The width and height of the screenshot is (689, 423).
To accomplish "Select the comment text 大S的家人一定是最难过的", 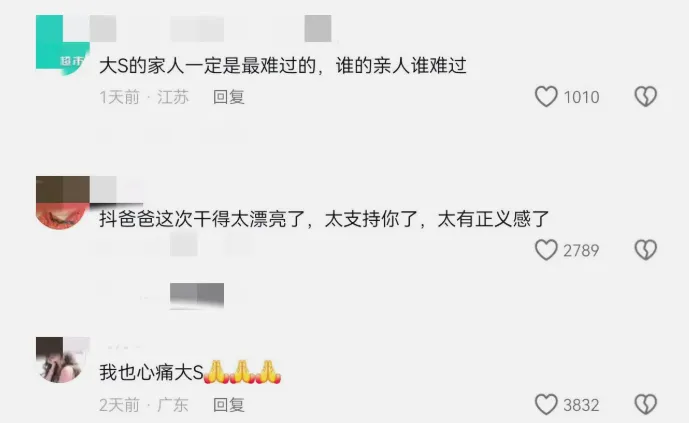I will pyautogui.click(x=207, y=65).
